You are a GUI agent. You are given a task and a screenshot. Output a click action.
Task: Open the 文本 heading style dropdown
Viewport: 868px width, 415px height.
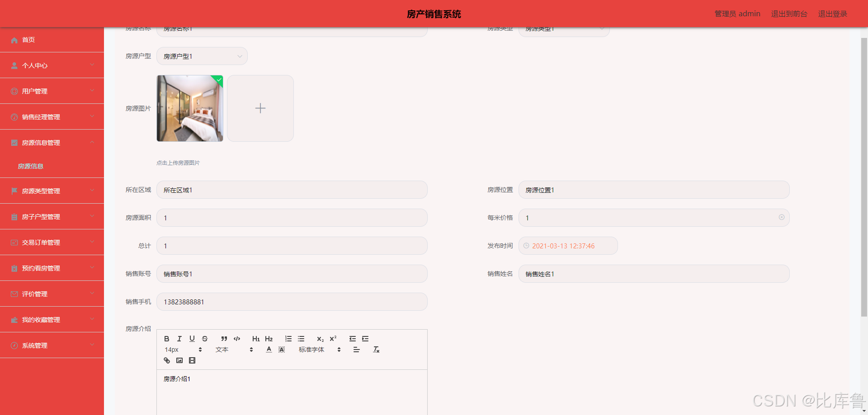[234, 350]
